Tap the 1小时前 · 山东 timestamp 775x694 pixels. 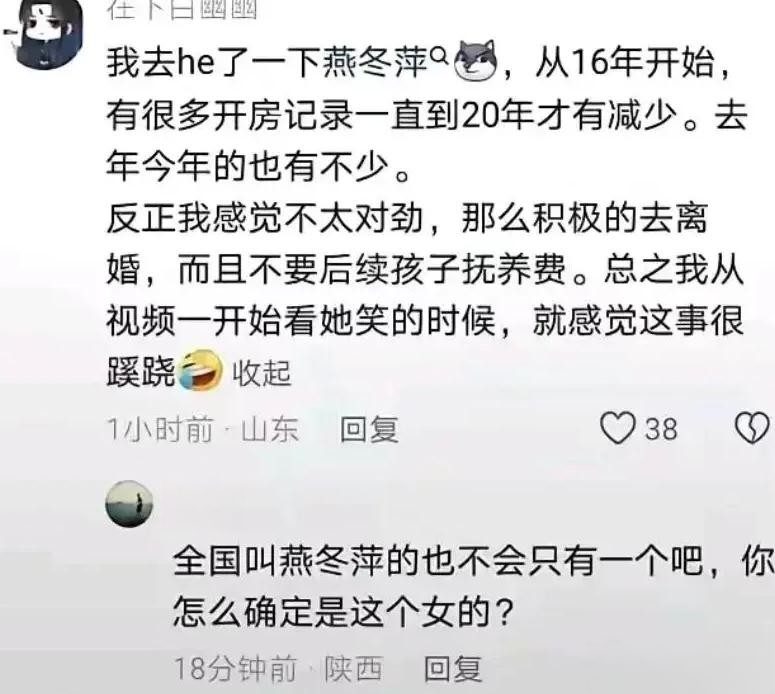[203, 429]
